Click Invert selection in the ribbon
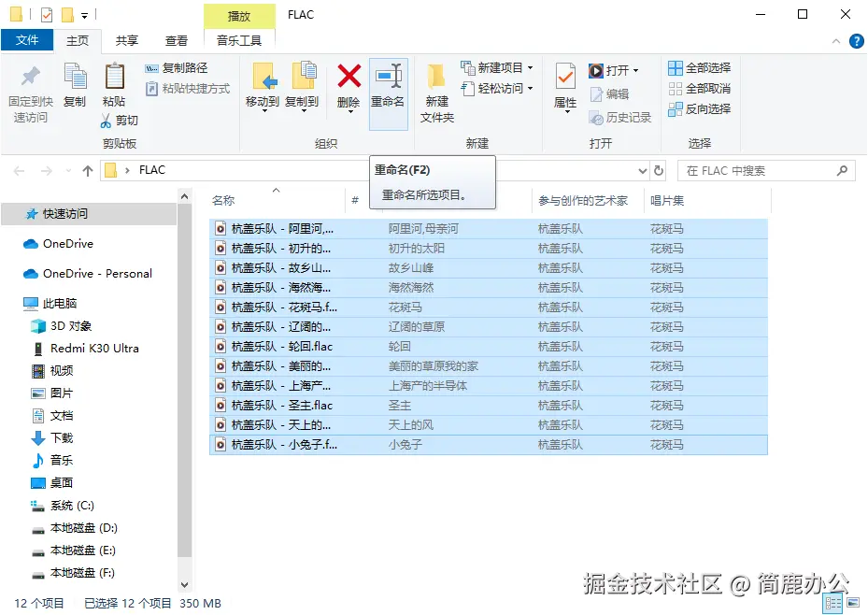The image size is (868, 615). coord(699,109)
